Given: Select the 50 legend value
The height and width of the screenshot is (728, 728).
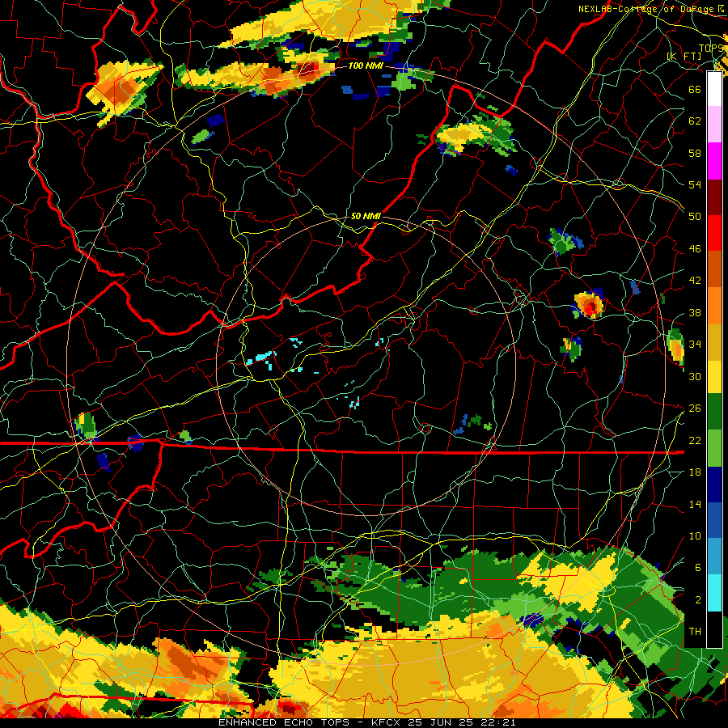Looking at the screenshot, I should pyautogui.click(x=695, y=216).
